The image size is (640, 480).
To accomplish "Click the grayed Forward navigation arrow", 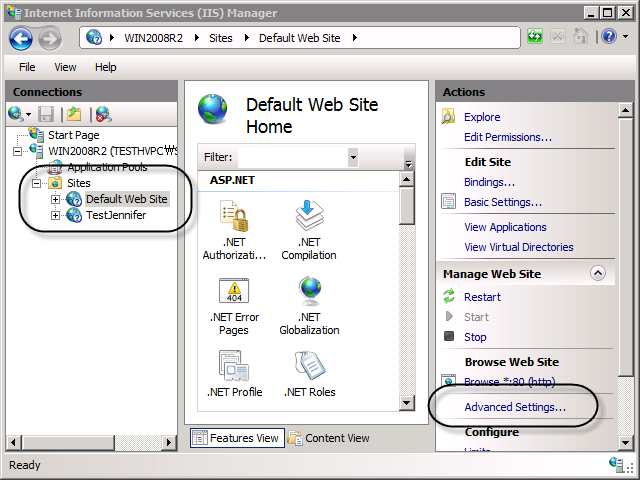I will click(x=50, y=39).
